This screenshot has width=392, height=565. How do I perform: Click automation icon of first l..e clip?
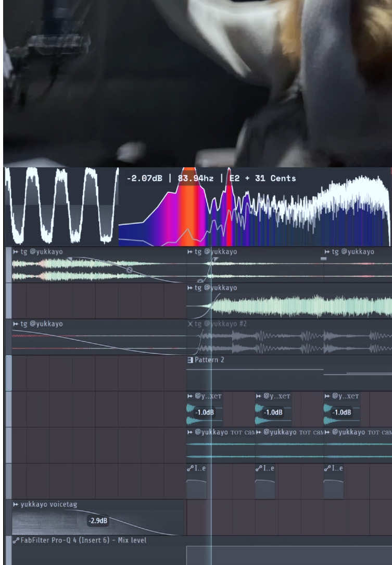click(190, 469)
